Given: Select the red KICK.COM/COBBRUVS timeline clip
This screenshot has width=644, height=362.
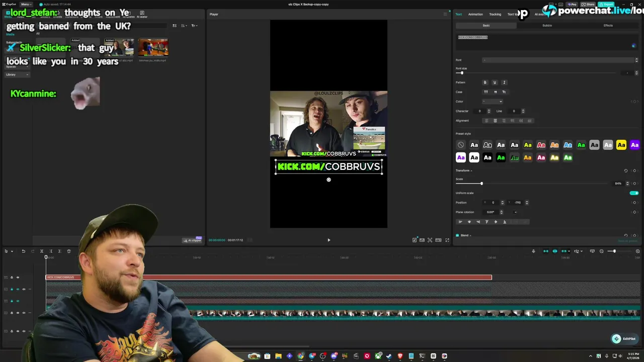Looking at the screenshot, I should pos(269,278).
